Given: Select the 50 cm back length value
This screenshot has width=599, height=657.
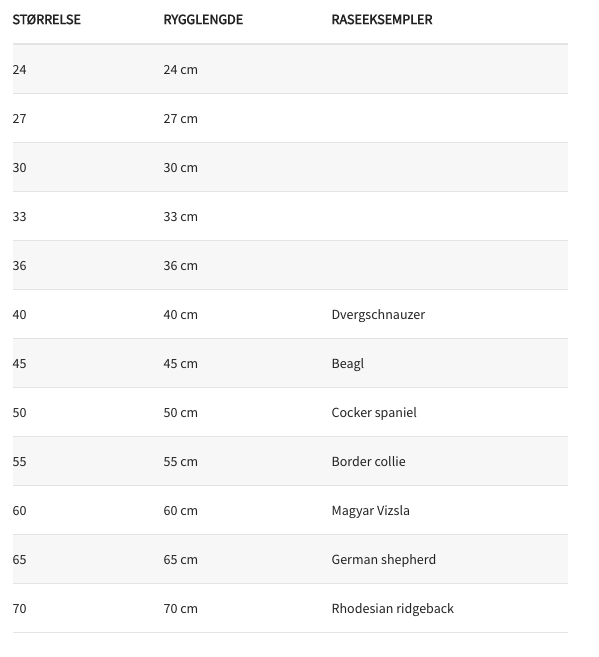Looking at the screenshot, I should point(181,413).
